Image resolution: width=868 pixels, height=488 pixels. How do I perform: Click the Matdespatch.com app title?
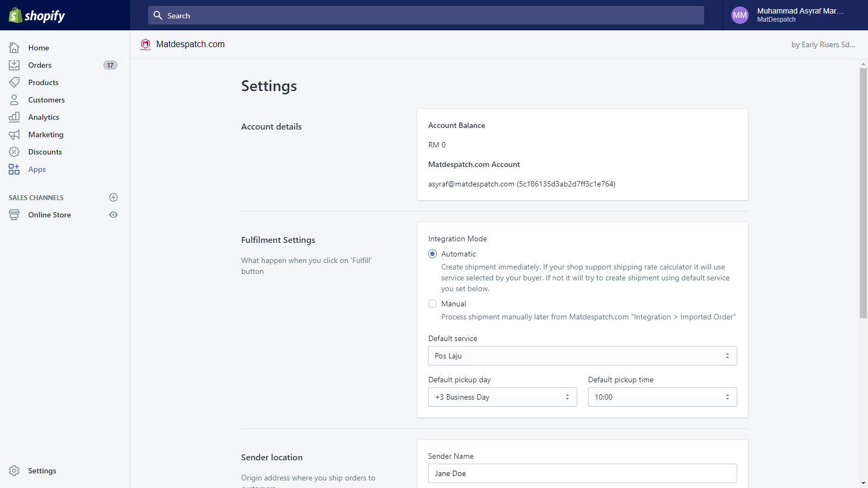(190, 44)
